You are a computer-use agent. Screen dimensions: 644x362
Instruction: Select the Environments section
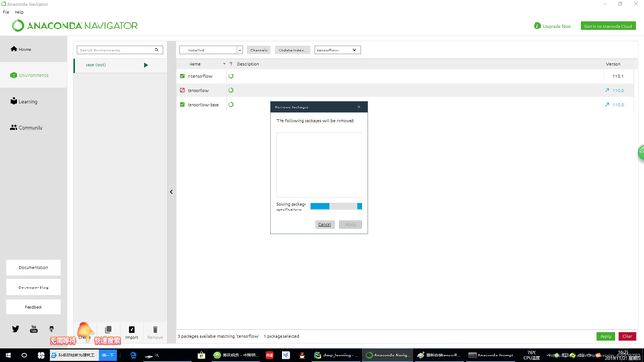[x=33, y=75]
